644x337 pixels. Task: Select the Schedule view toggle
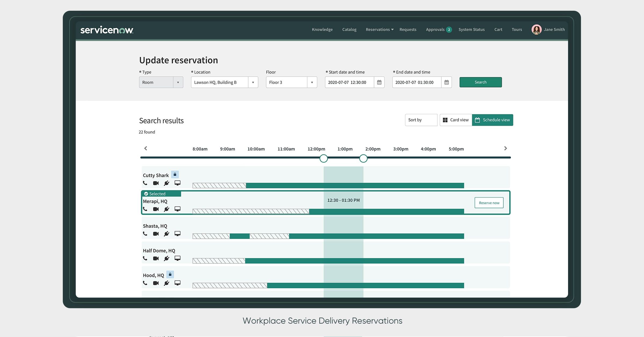[x=492, y=120]
